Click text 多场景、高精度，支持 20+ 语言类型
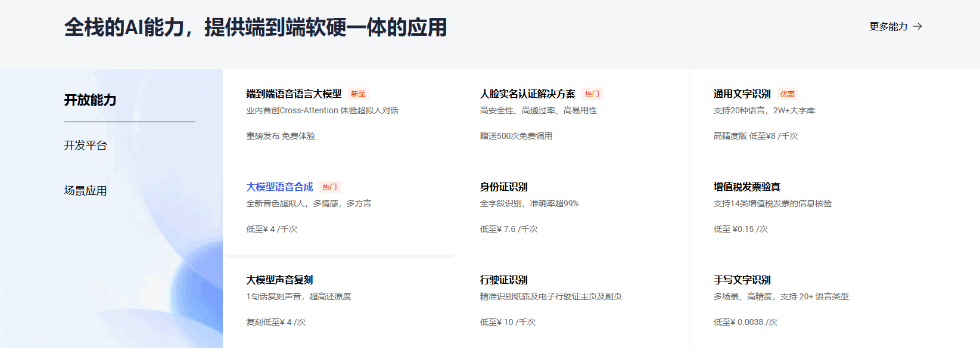 pyautogui.click(x=782, y=296)
